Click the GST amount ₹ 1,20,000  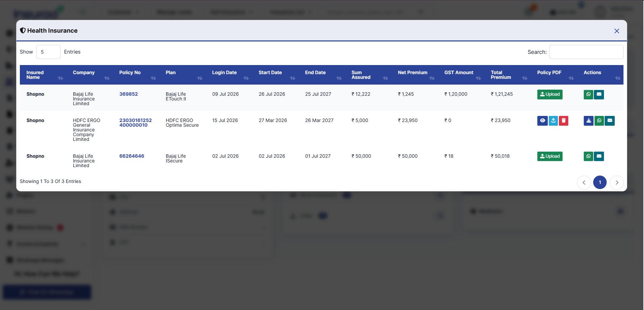[456, 94]
